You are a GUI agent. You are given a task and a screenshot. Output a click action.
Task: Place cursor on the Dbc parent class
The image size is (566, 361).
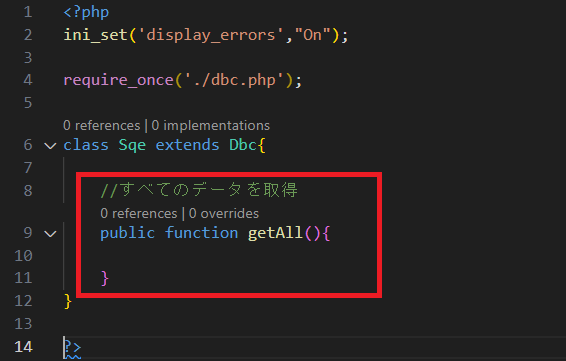243,145
